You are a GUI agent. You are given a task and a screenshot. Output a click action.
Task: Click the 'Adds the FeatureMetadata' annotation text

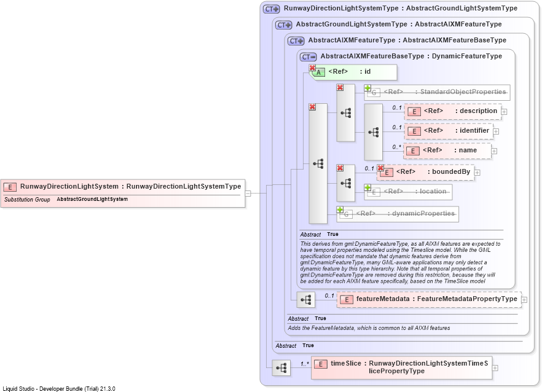click(369, 328)
